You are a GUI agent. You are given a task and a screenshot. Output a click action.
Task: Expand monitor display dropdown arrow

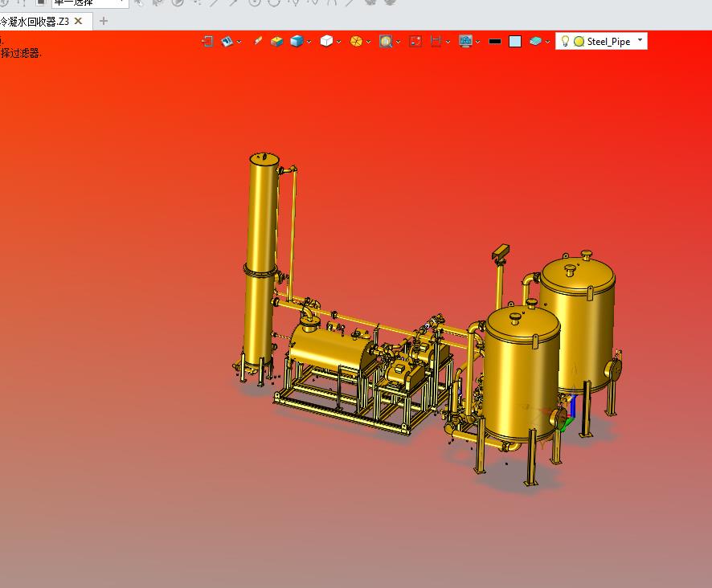(x=477, y=42)
